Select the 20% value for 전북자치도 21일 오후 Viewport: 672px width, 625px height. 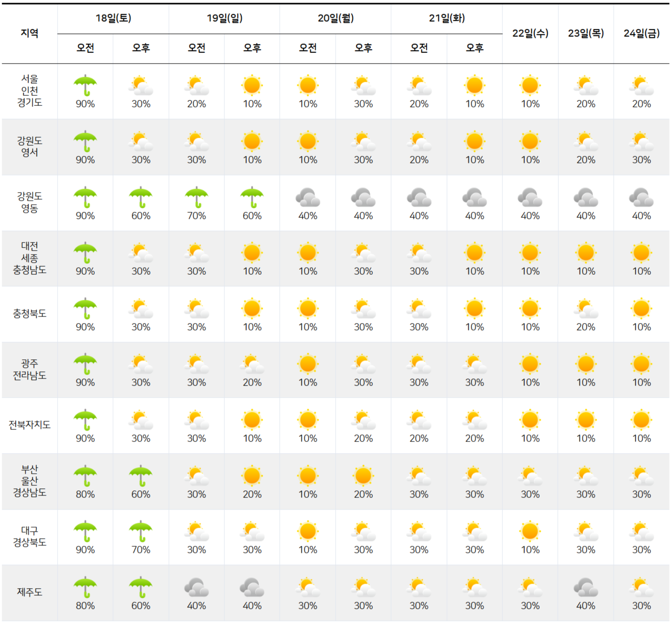point(475,439)
